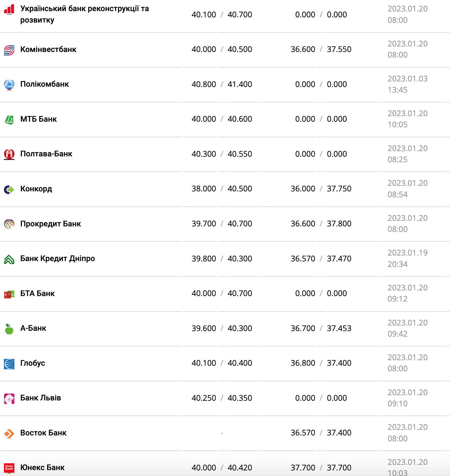Select Полікомбанк update date 2023.01.03

tap(407, 79)
